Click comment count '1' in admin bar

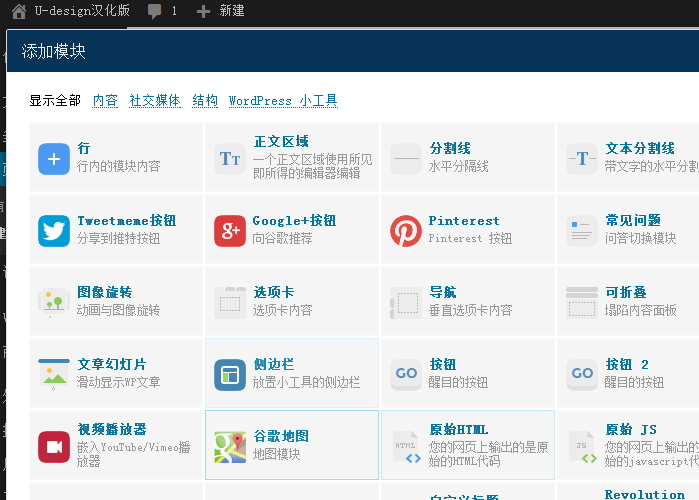tap(174, 11)
